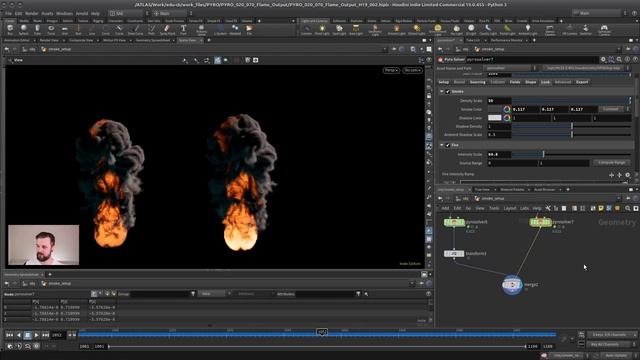This screenshot has height=360, width=640.
Task: Toggle the Fire checkbox
Action: tap(448, 145)
